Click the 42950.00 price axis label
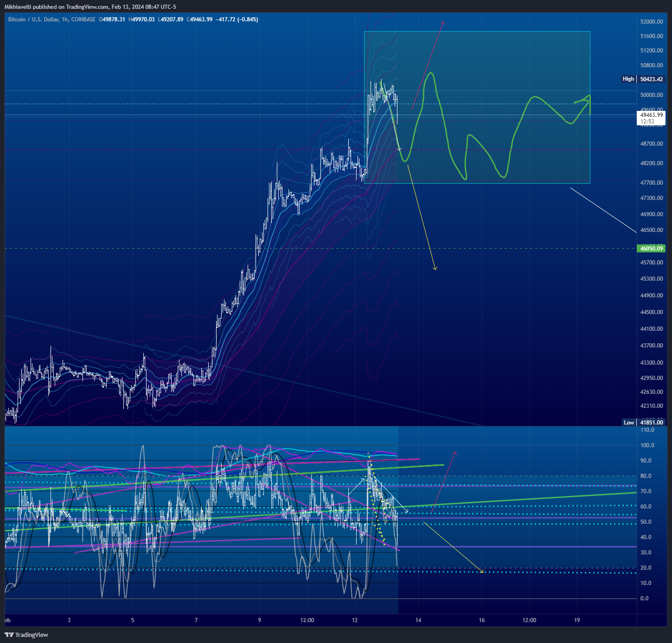 652,378
